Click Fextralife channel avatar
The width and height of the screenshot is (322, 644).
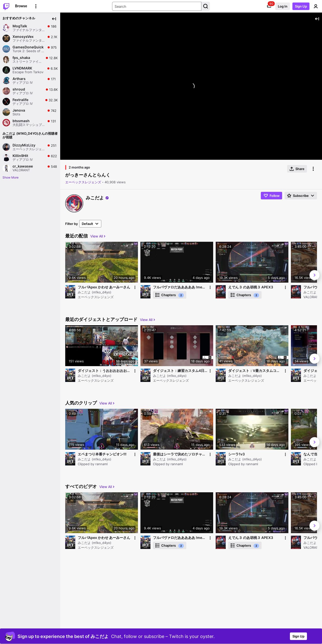coord(6,102)
